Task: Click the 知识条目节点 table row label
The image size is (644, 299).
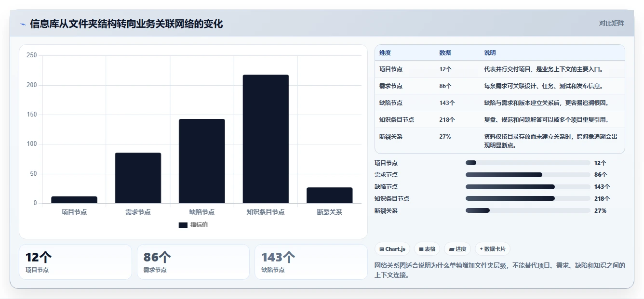Action: pos(397,120)
